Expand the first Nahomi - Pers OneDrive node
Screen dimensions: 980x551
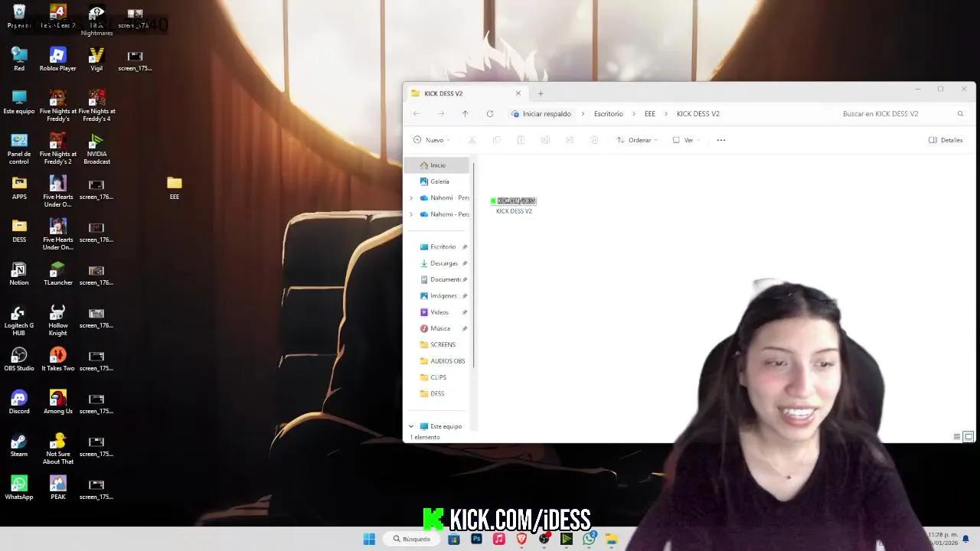tap(411, 198)
